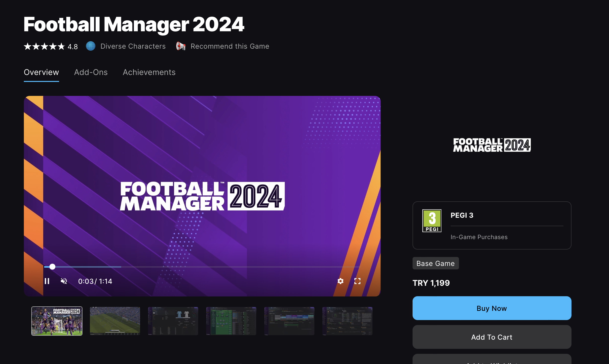The width and height of the screenshot is (609, 364).
Task: Click the TRY 1,199 price
Action: click(x=431, y=283)
